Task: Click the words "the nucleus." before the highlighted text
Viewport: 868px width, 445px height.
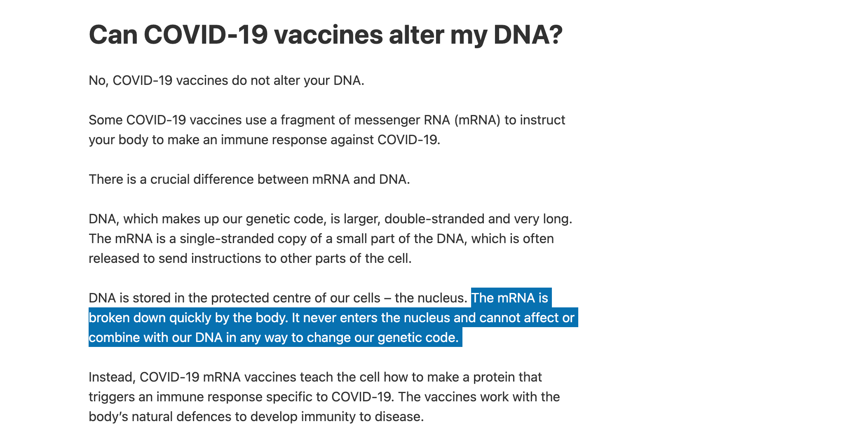Action: click(431, 298)
